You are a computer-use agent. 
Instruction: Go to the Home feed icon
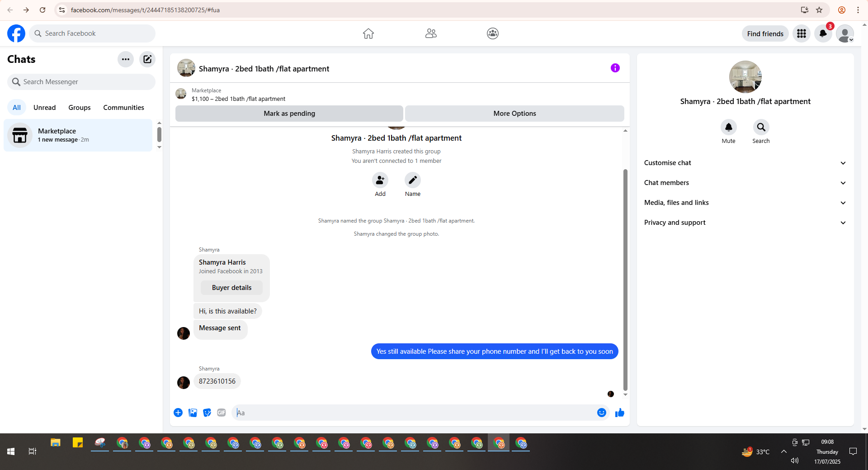[x=368, y=33]
